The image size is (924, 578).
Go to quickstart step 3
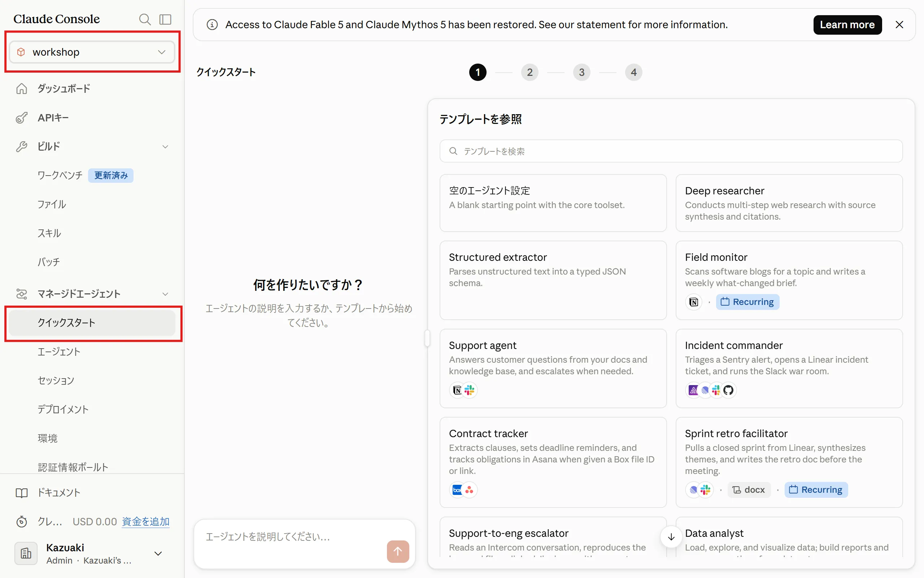pyautogui.click(x=581, y=72)
